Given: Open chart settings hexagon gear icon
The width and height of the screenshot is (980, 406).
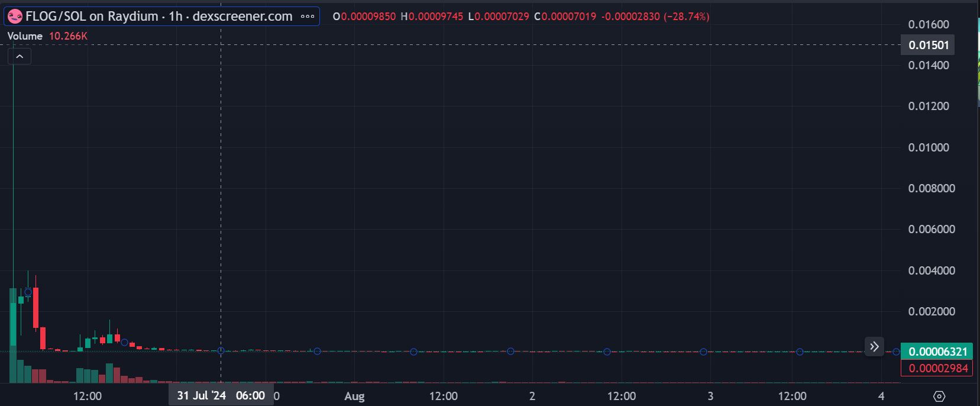Looking at the screenshot, I should 939,397.
